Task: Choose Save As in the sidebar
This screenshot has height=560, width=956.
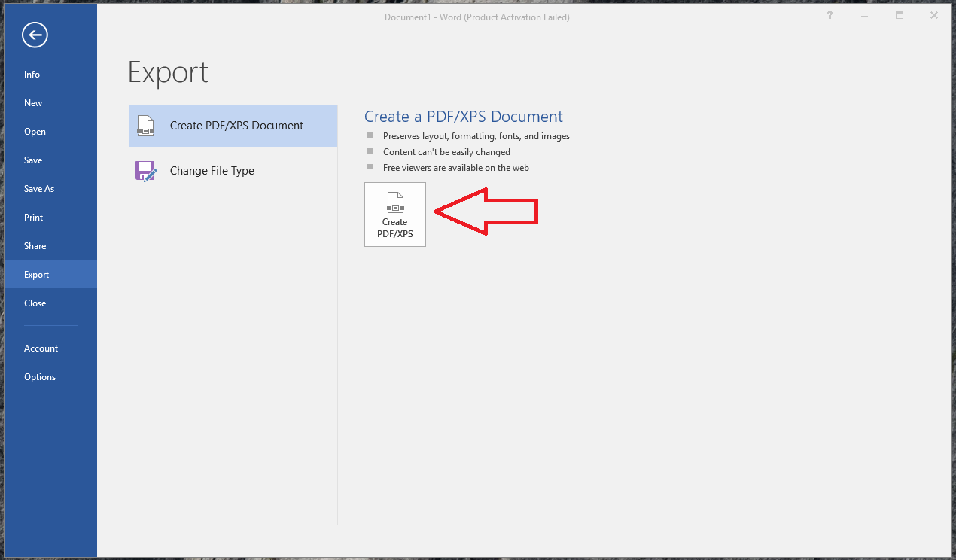Action: pos(38,188)
